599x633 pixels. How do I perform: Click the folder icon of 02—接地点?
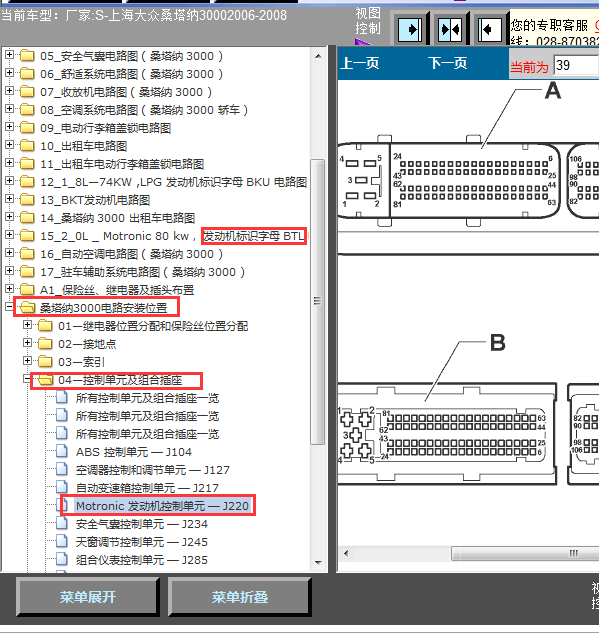pyautogui.click(x=45, y=344)
